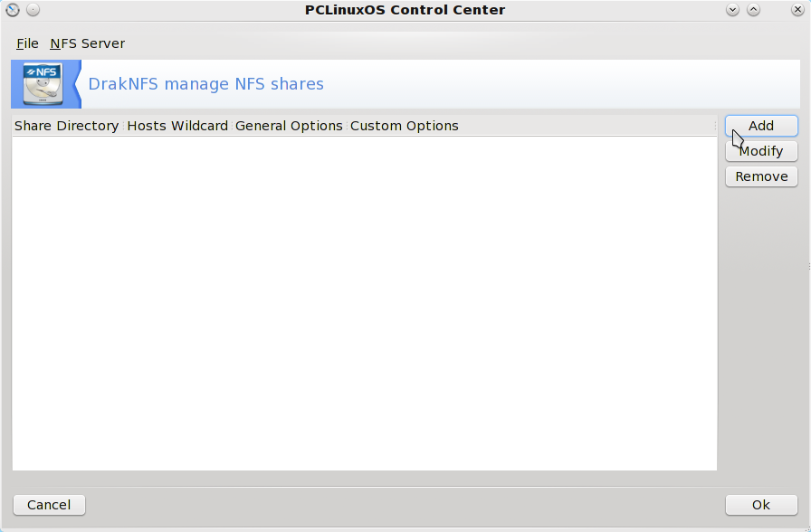Select the General Options column header

pyautogui.click(x=289, y=126)
